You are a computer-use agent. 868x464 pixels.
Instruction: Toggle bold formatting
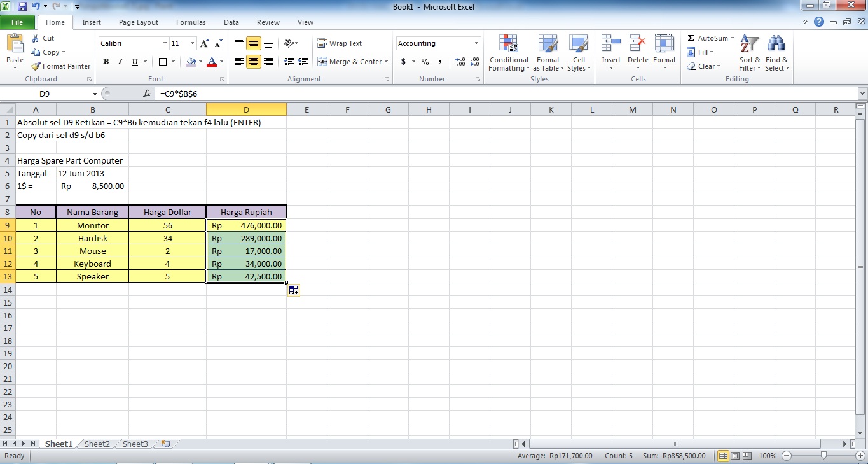click(106, 62)
